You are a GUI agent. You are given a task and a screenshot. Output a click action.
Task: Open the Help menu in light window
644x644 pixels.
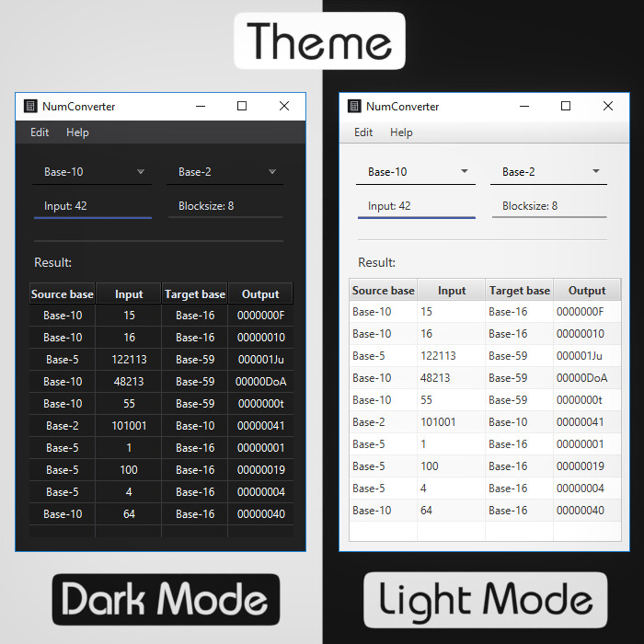[401, 132]
